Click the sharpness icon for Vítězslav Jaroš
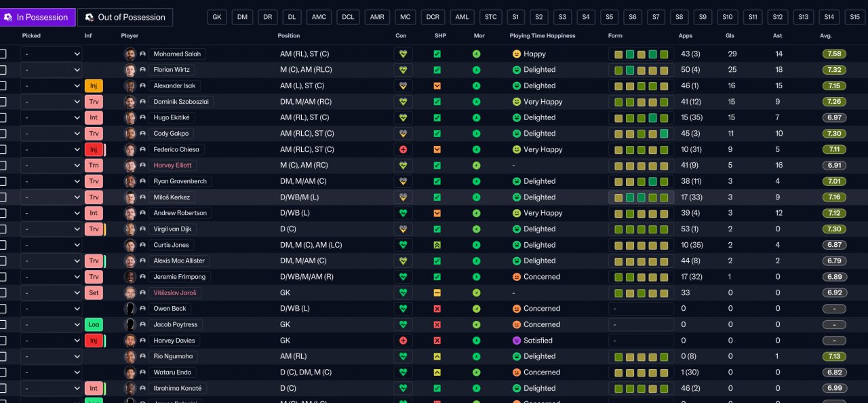Image resolution: width=868 pixels, height=403 pixels. 437,292
